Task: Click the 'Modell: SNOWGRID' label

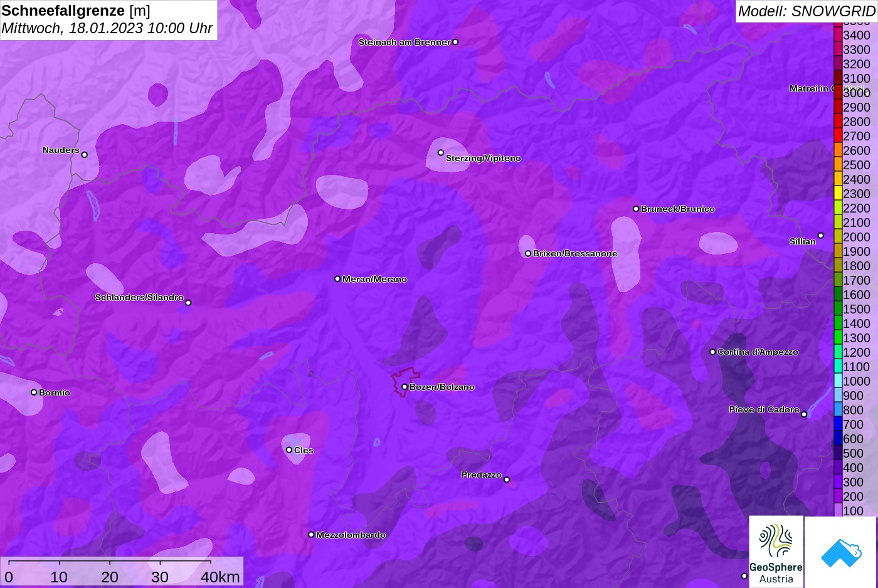Action: click(806, 11)
